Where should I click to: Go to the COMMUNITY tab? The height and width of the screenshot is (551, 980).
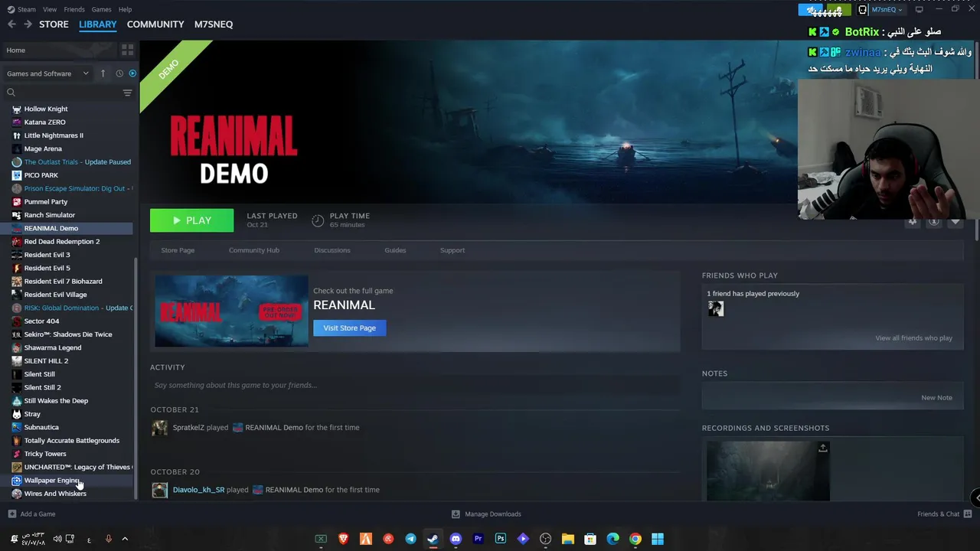(x=155, y=24)
